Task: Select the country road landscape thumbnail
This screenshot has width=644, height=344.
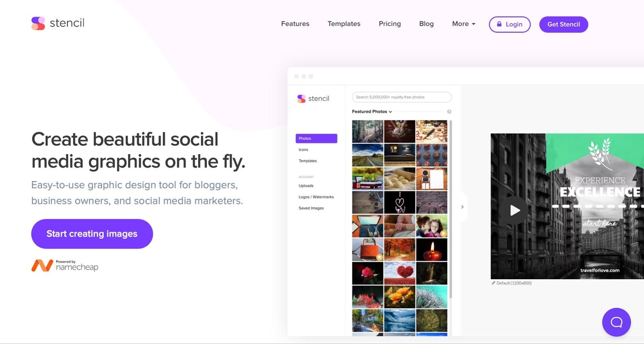Action: 367,155
